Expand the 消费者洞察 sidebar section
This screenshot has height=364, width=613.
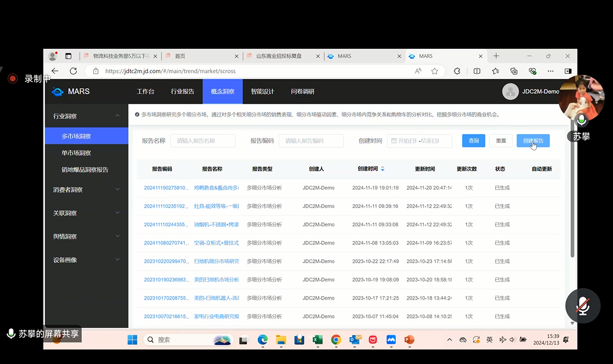(117, 189)
